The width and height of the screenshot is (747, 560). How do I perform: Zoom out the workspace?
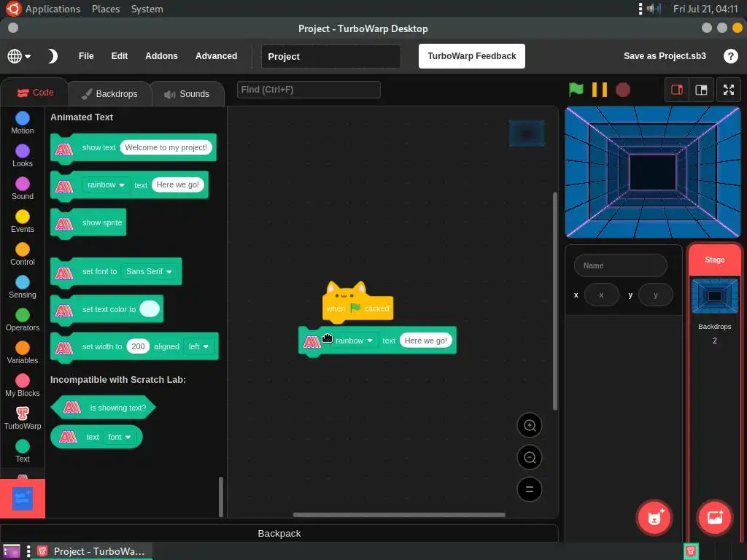pyautogui.click(x=530, y=458)
